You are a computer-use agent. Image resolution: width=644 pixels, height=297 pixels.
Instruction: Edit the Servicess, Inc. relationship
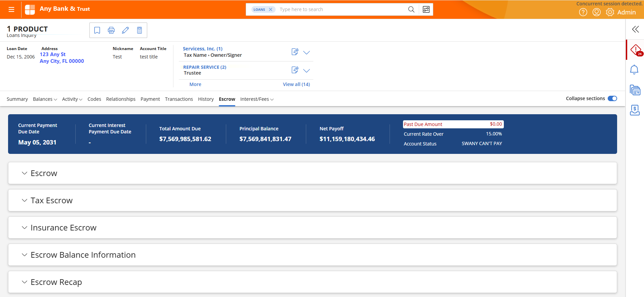(295, 52)
